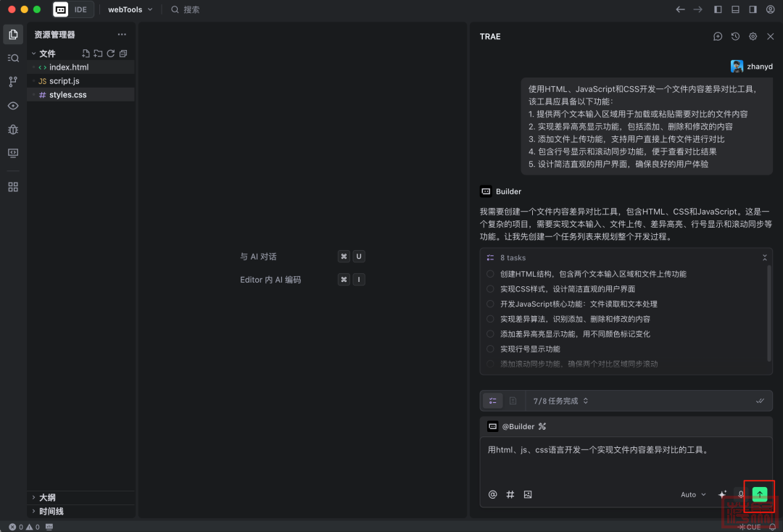Open the Extensions grid icon in sidebar
783x532 pixels.
pos(13,187)
